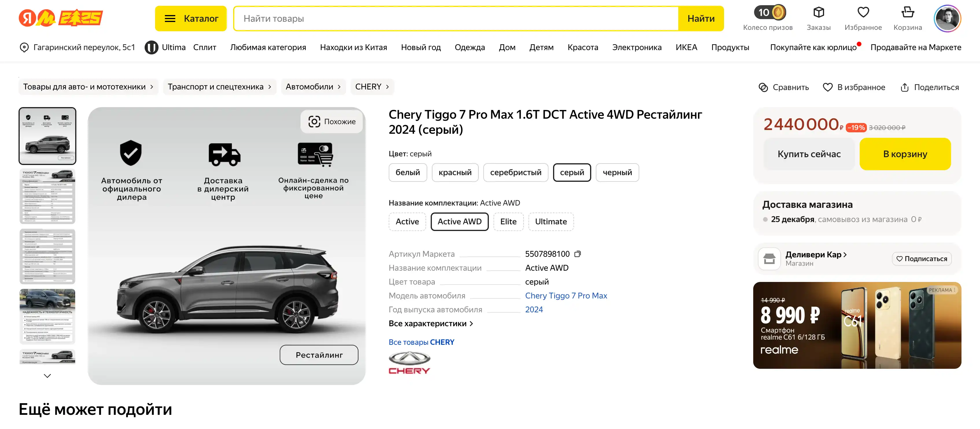Select the белый color option
The width and height of the screenshot is (980, 429).
tap(408, 173)
